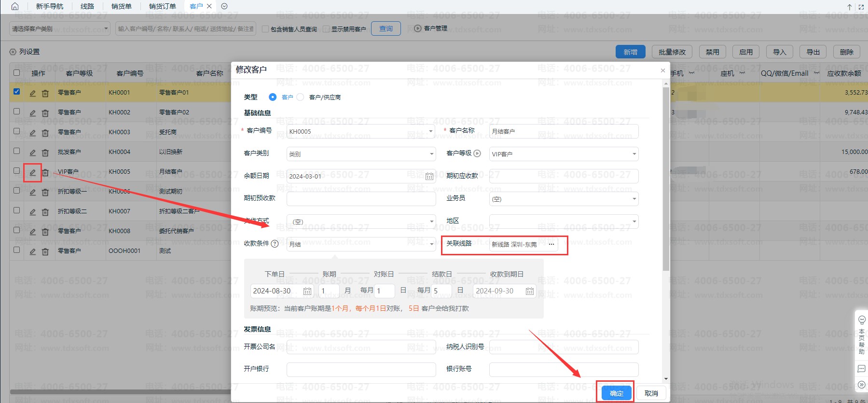
Task: Click the edit pencil icon for KH0005
Action: tap(32, 172)
